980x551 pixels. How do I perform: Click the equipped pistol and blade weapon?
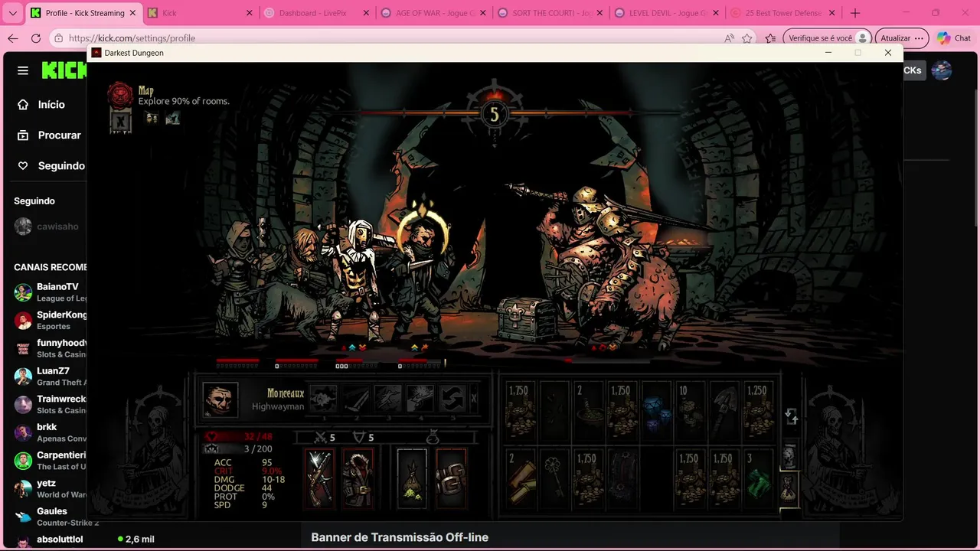pos(320,478)
